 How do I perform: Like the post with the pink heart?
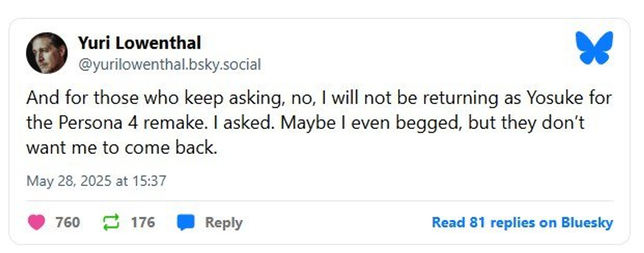coord(36,222)
